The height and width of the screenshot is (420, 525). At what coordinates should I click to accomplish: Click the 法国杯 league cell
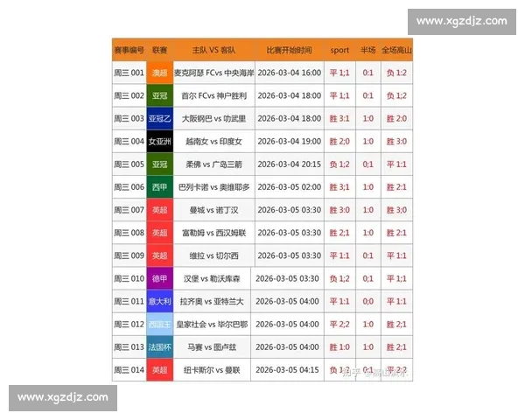tap(160, 347)
